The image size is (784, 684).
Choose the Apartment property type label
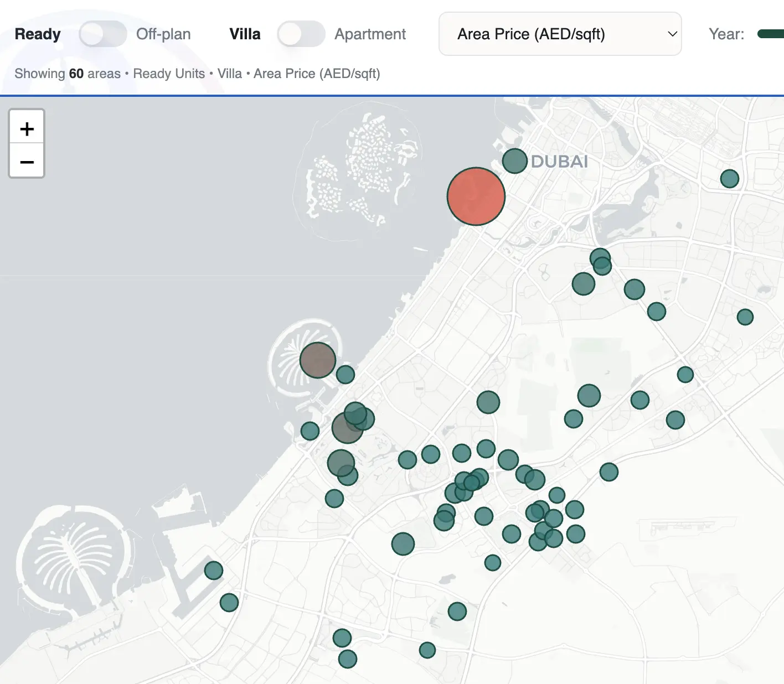(x=370, y=34)
